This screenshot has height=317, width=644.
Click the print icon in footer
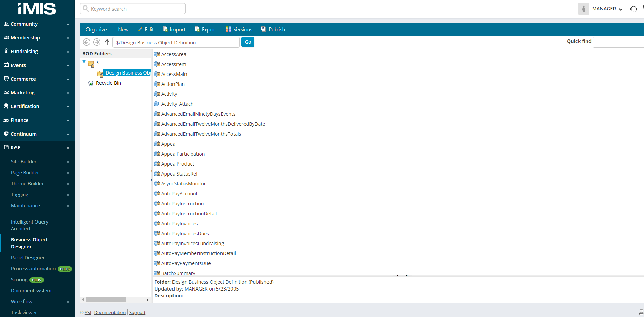pyautogui.click(x=641, y=312)
